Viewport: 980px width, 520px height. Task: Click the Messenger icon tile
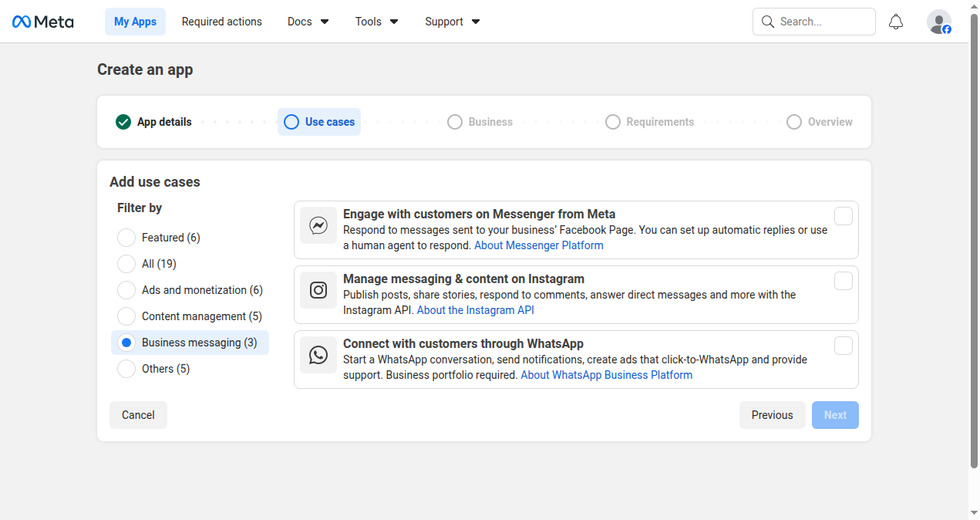(x=318, y=225)
